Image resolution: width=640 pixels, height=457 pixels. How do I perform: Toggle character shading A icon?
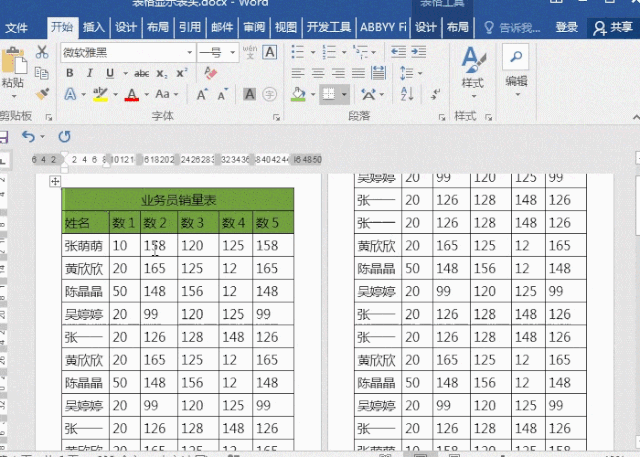[249, 94]
